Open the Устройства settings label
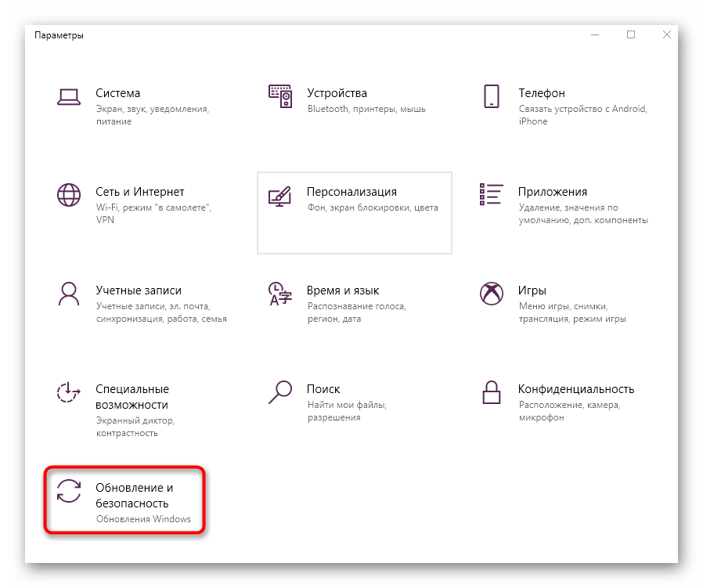 click(x=337, y=93)
